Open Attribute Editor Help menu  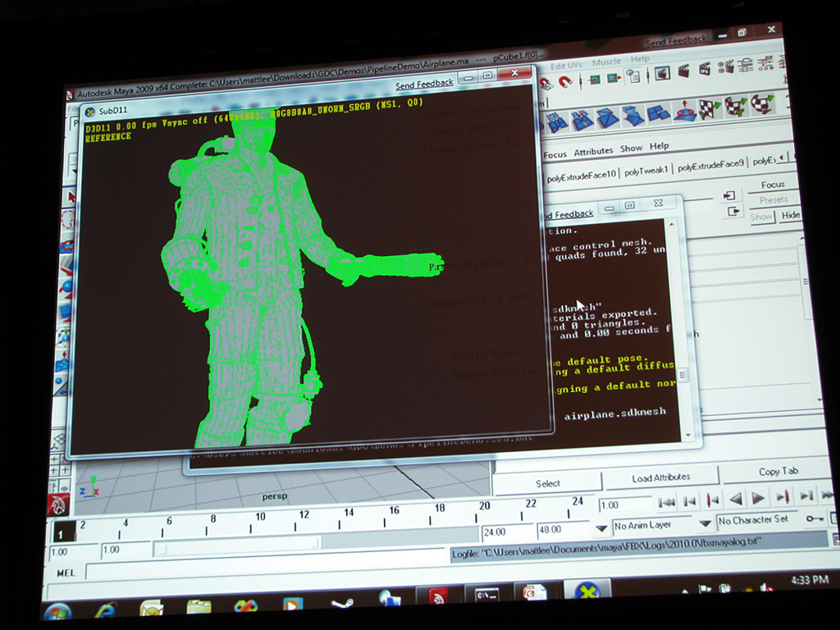click(659, 146)
